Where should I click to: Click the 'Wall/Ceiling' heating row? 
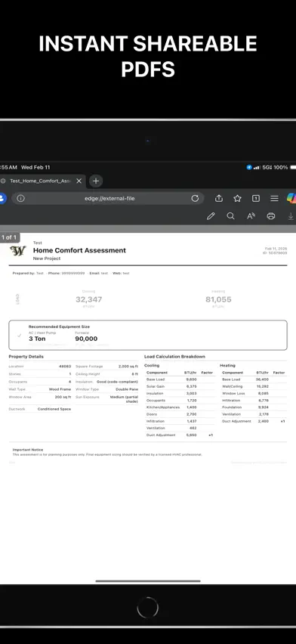pos(254,386)
